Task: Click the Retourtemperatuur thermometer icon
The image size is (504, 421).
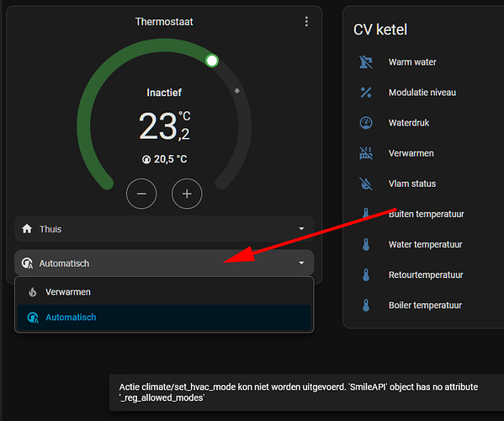Action: 366,275
